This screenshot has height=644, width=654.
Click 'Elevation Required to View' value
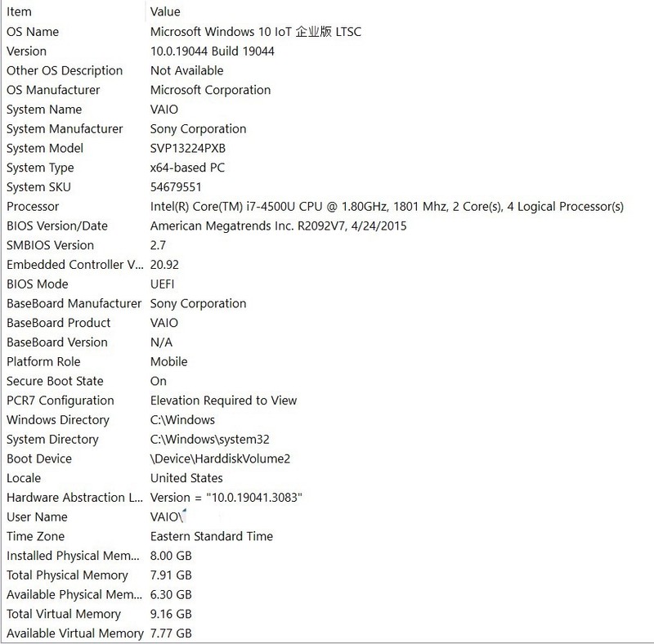(223, 400)
